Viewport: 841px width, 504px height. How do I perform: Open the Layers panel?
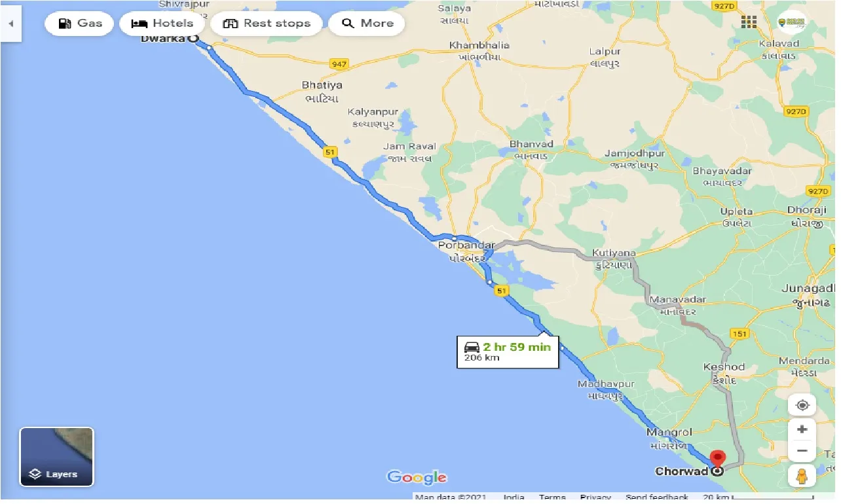(56, 456)
